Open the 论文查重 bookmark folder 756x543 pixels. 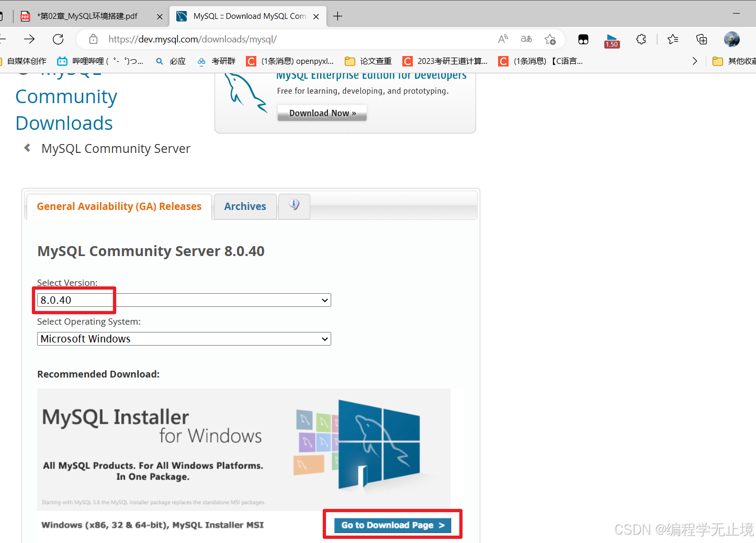pos(368,61)
